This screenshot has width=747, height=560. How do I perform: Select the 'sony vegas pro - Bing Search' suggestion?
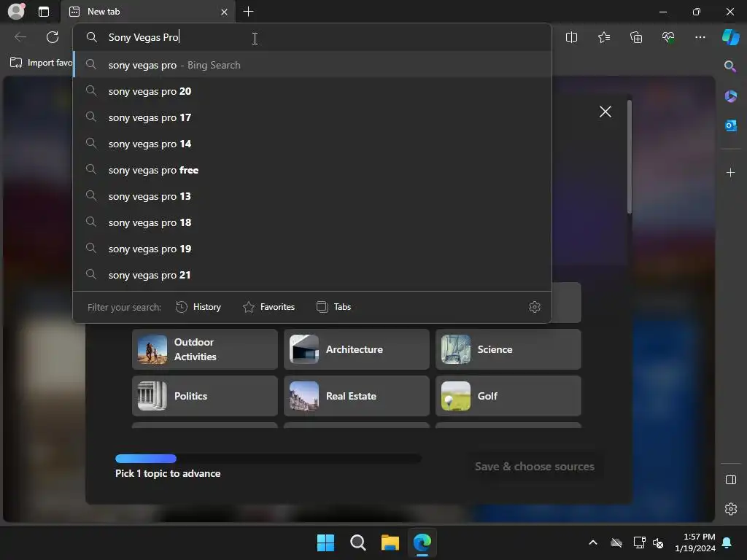[x=312, y=65]
